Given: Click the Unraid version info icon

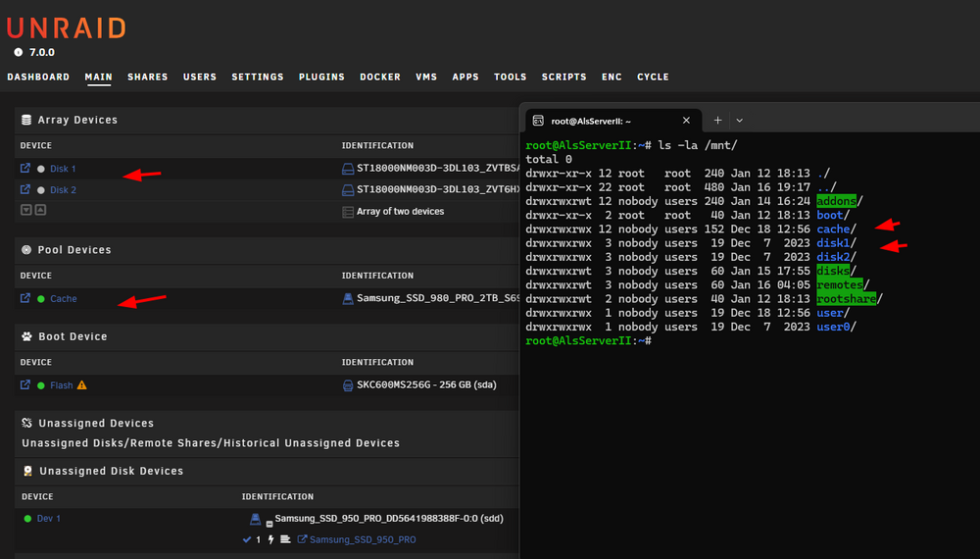Looking at the screenshot, I should pos(18,53).
